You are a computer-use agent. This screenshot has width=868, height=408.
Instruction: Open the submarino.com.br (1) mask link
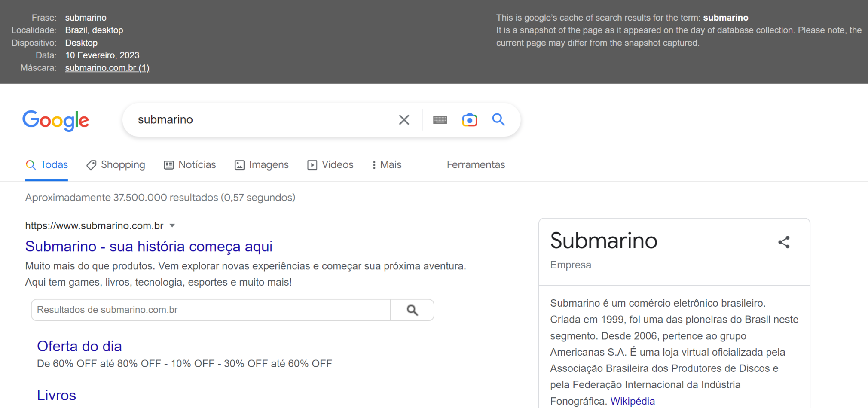pyautogui.click(x=107, y=68)
